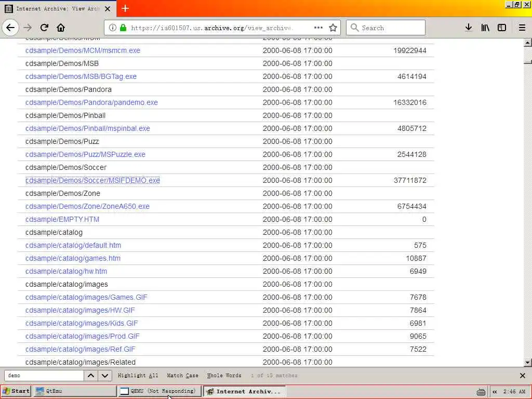
Task: Find previous match with up arrow
Action: tap(91, 376)
